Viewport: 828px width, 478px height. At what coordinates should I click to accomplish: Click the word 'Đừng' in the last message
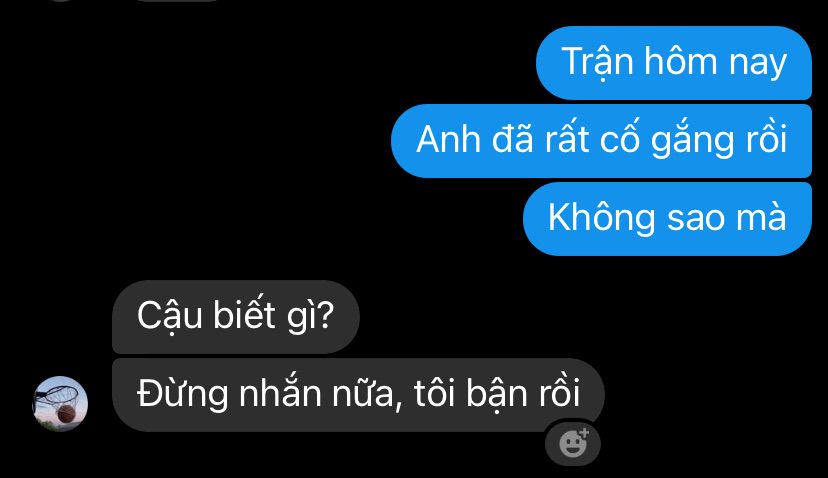[x=183, y=395]
